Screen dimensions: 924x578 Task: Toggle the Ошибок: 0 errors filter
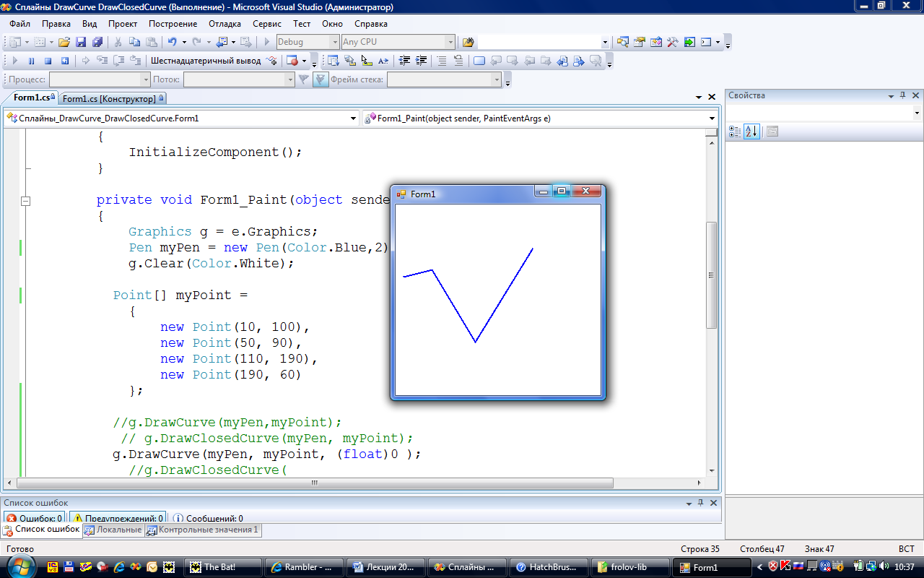pos(33,518)
